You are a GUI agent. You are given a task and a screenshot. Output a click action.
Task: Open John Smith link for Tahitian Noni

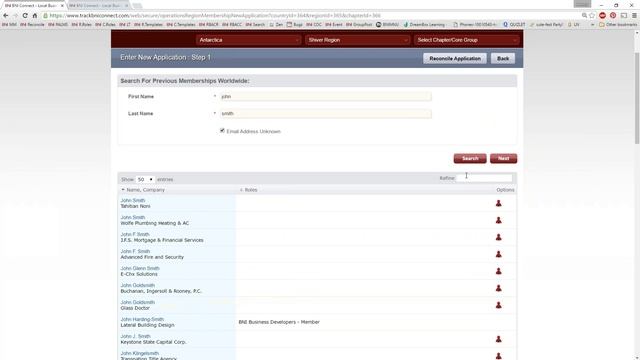coord(133,200)
